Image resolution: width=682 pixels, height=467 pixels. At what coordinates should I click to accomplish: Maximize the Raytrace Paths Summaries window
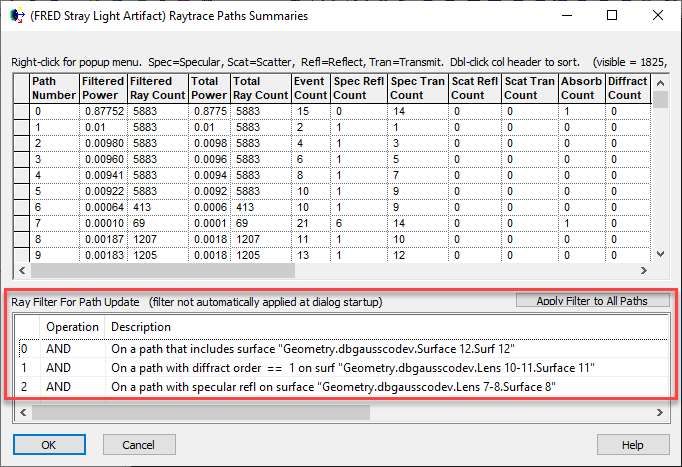point(612,16)
